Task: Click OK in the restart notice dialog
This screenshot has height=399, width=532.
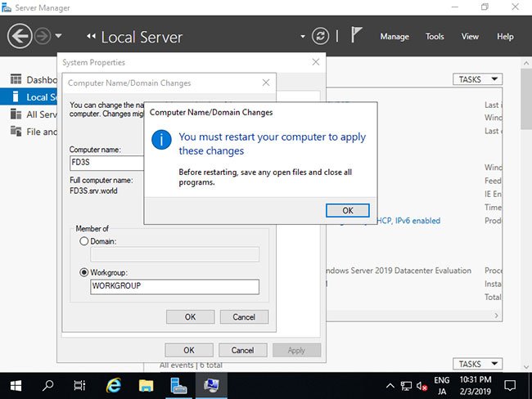Action: click(x=347, y=210)
